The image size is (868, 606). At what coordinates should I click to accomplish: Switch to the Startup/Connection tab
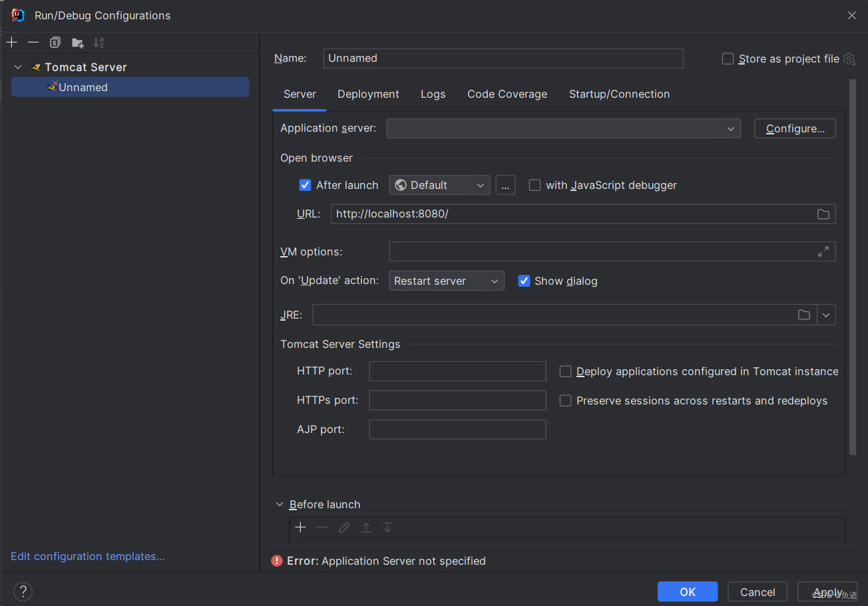click(619, 94)
